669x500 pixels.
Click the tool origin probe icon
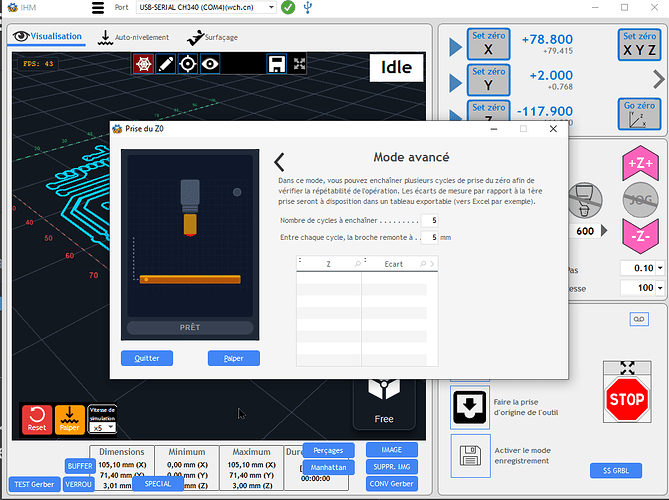470,407
